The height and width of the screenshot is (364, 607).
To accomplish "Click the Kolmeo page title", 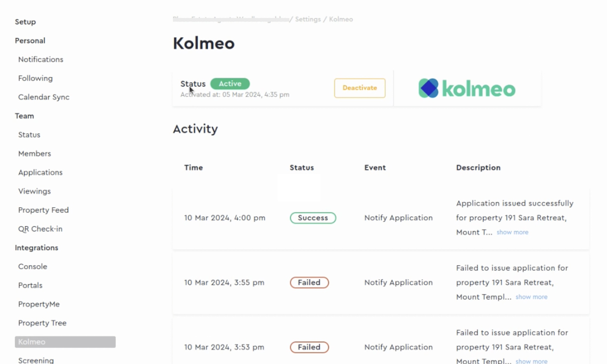I will coord(204,43).
